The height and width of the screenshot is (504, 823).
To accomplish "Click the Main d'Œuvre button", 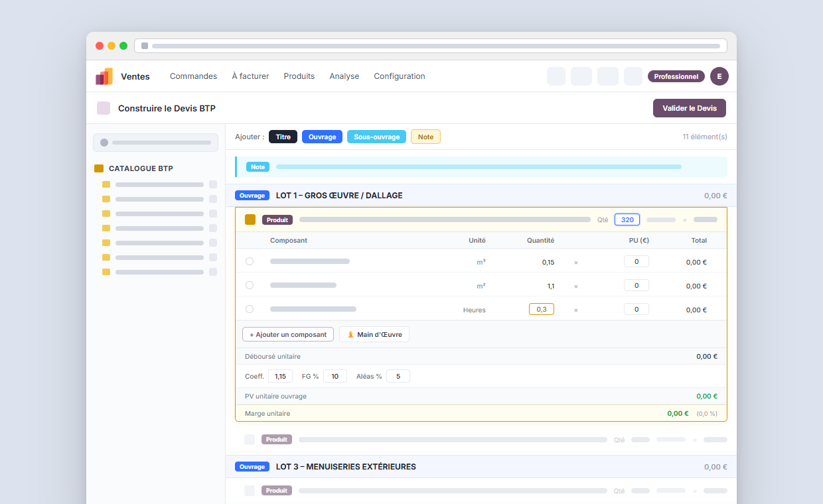I will (x=374, y=334).
